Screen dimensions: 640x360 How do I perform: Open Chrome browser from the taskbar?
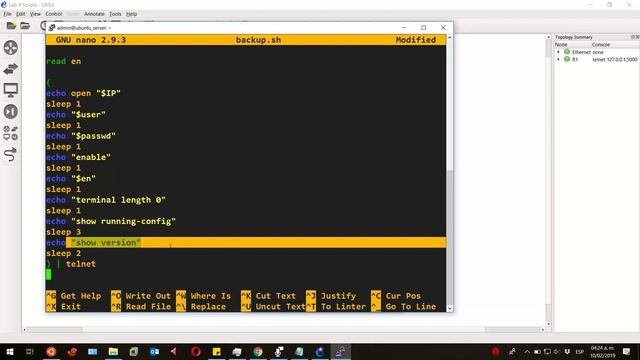[258, 351]
